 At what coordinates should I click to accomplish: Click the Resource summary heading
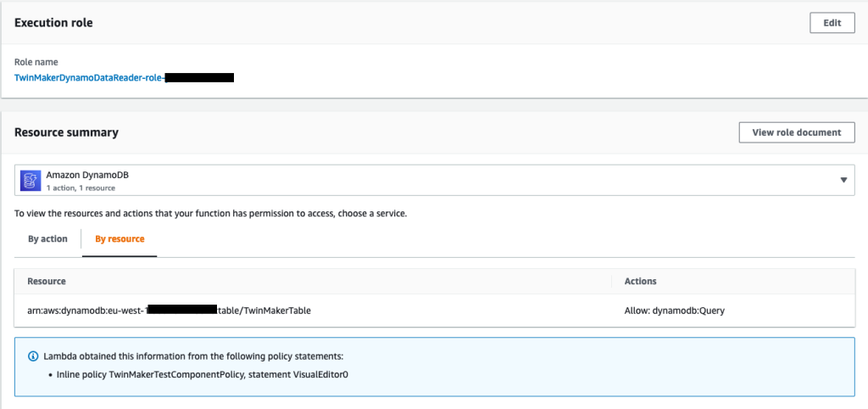click(x=66, y=132)
